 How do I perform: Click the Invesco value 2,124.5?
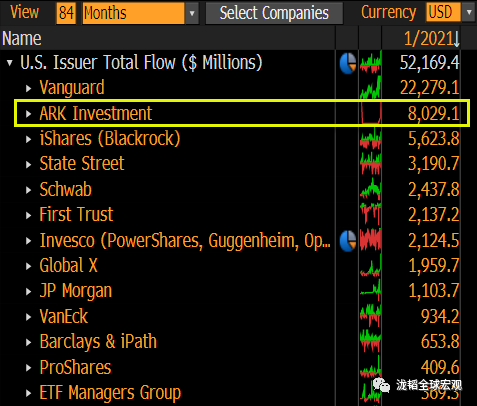(434, 240)
